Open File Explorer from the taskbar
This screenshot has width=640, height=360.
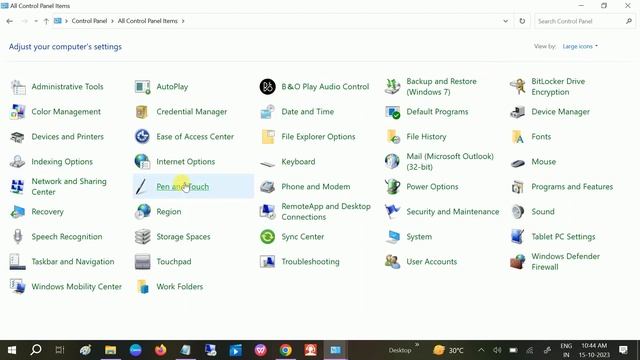click(111, 350)
